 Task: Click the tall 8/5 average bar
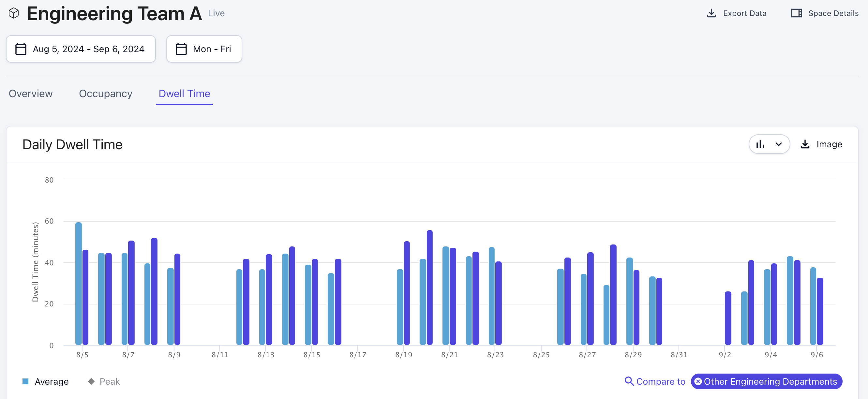79,283
